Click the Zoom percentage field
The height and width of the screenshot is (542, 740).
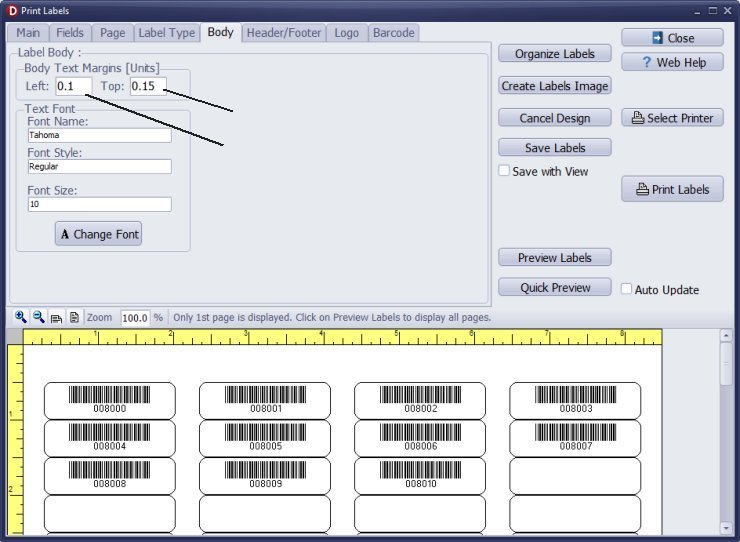[135, 318]
